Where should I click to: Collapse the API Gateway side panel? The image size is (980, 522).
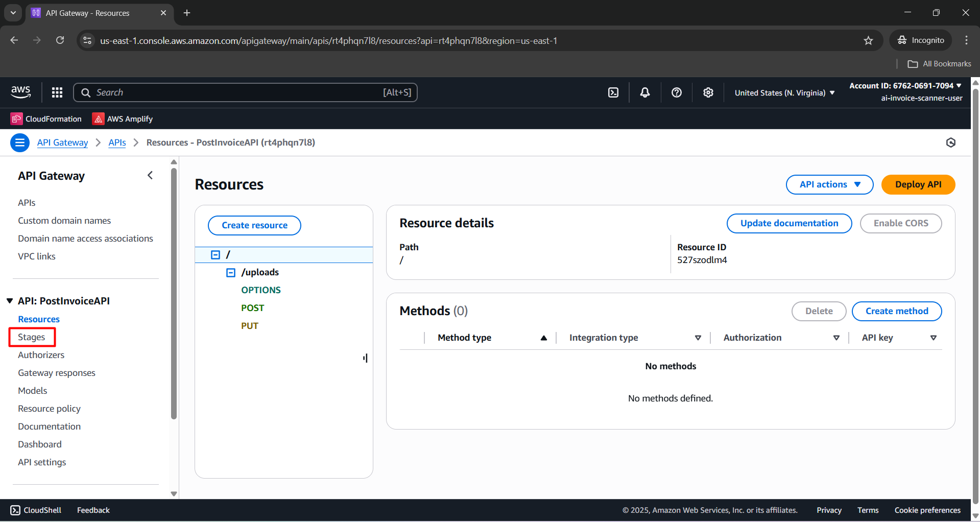tap(150, 176)
